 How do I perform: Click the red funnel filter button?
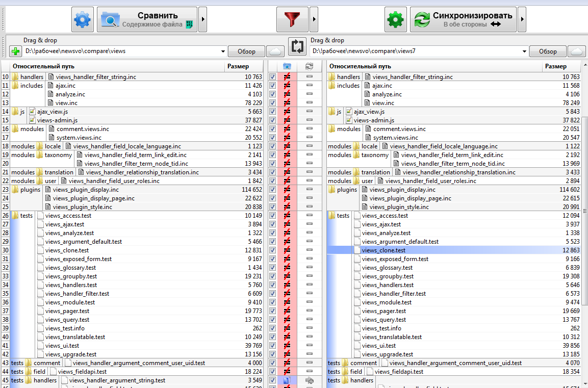[292, 19]
